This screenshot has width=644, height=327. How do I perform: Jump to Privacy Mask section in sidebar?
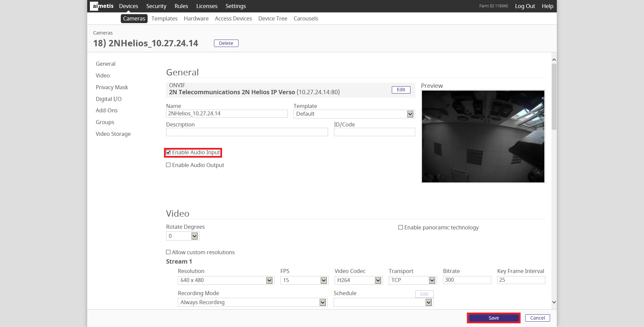click(112, 87)
